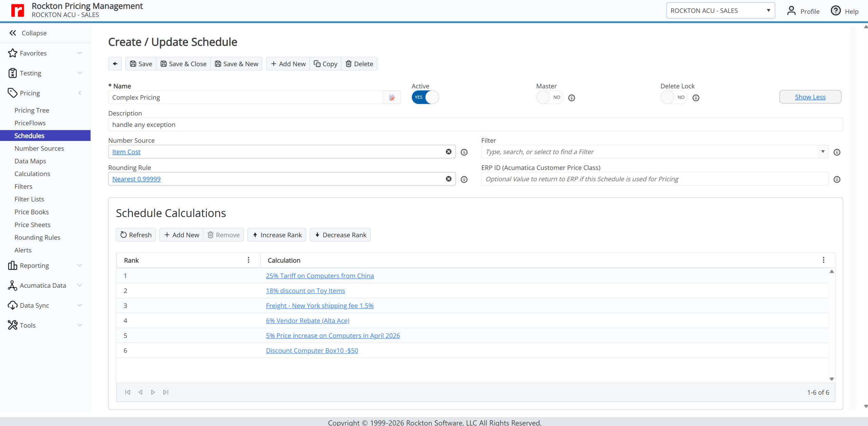Clear the Item Cost number source
The width and height of the screenshot is (868, 426).
[448, 152]
